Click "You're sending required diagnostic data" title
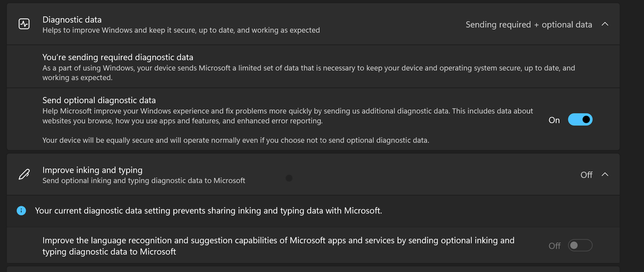 [x=117, y=57]
